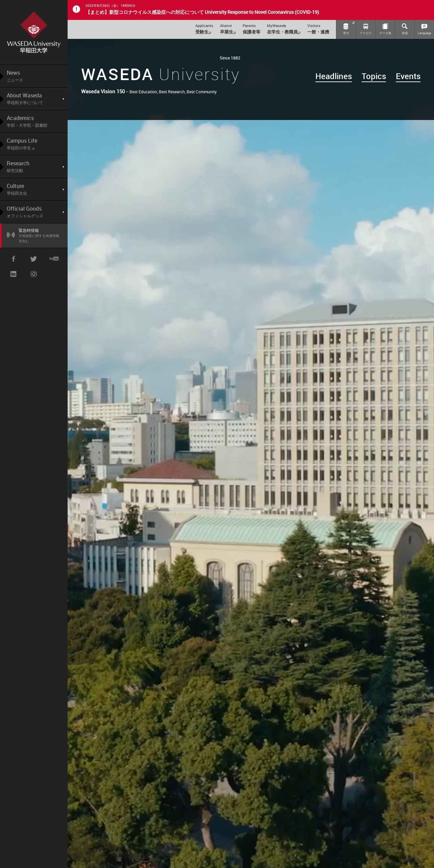This screenshot has width=434, height=868.
Task: Expand the About Waseda submenu arrow
Action: [x=63, y=99]
